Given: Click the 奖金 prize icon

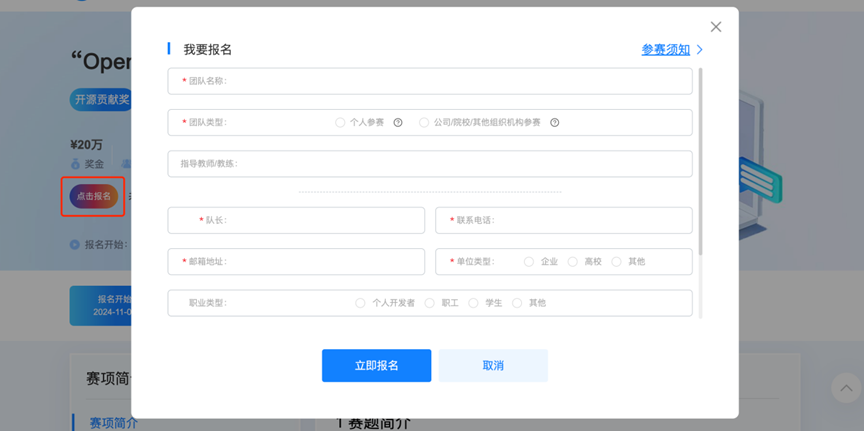Looking at the screenshot, I should click(x=75, y=164).
